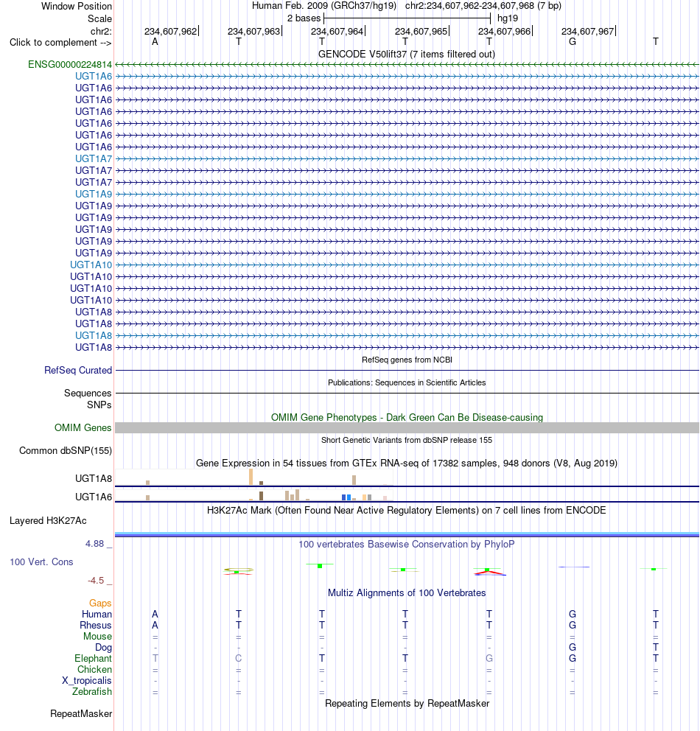Screen dimensions: 700x731
Task: Click the Elephant species label
Action: click(93, 658)
